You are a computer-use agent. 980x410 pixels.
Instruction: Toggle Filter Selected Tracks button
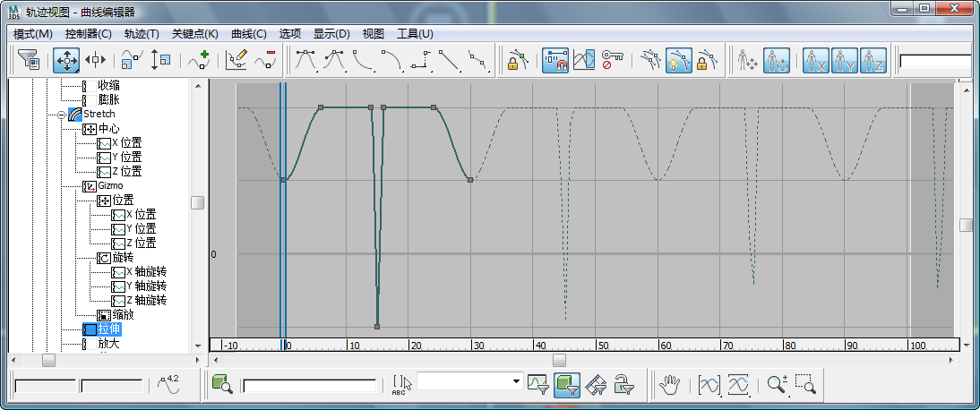[x=538, y=384]
